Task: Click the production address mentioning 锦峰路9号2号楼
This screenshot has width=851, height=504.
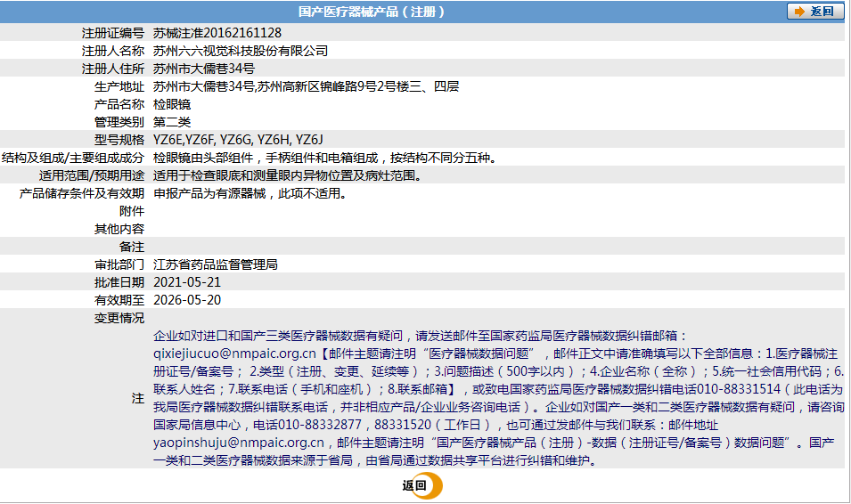Action: (307, 86)
